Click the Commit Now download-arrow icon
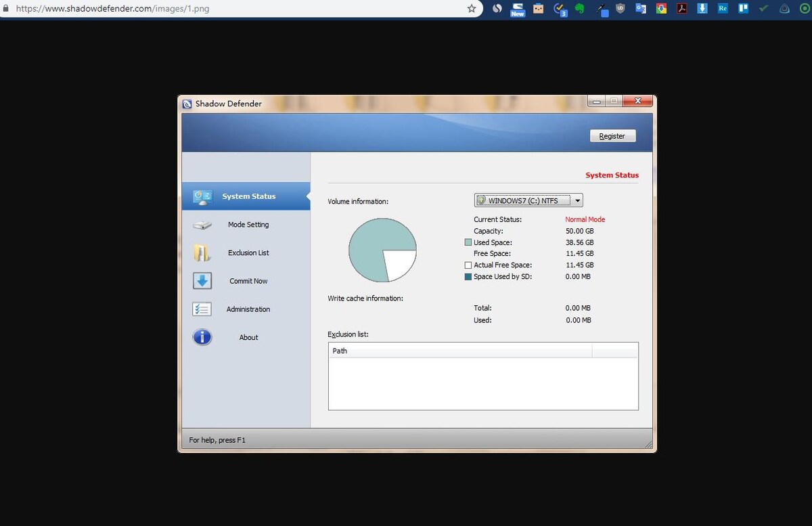The width and height of the screenshot is (812, 526). [x=202, y=281]
